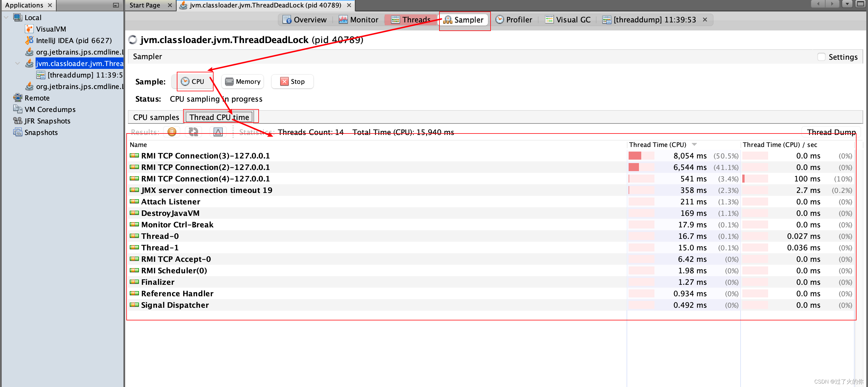Close the threaddump 11:39:53 tab
The image size is (868, 387).
[705, 20]
